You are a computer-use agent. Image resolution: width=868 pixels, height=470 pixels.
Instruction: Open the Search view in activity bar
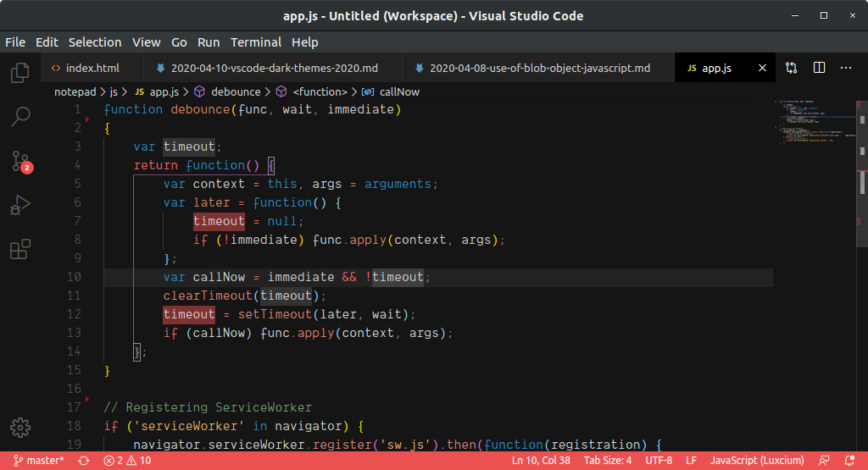20,116
